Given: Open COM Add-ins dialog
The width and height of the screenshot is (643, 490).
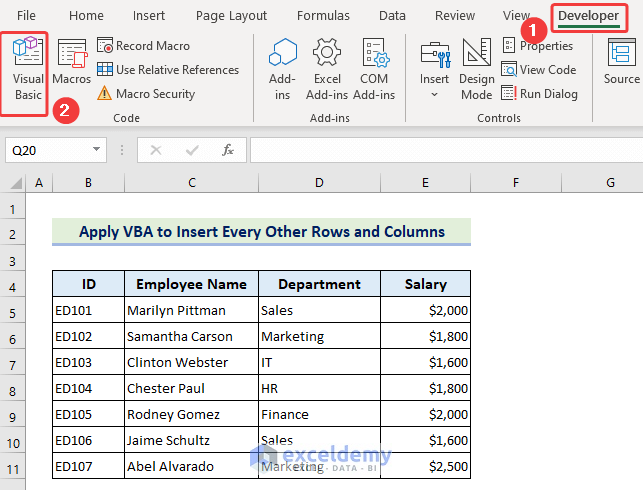Looking at the screenshot, I should coord(375,70).
